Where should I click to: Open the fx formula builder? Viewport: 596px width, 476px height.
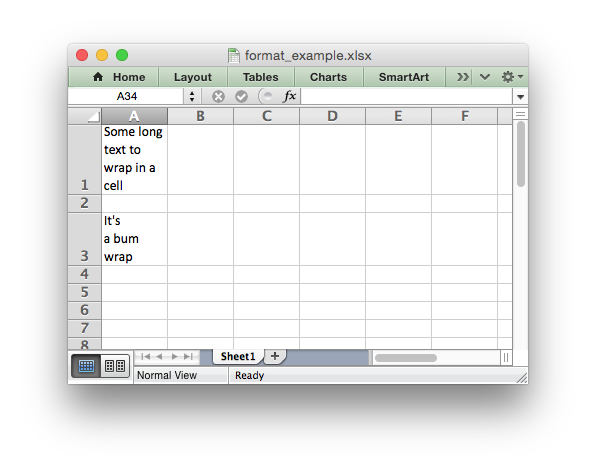click(x=289, y=96)
